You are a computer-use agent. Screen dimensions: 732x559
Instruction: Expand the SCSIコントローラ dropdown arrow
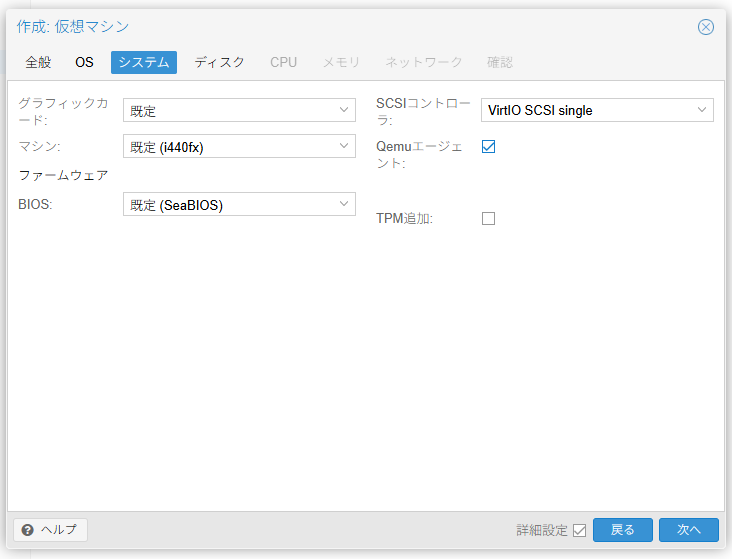pyautogui.click(x=702, y=110)
